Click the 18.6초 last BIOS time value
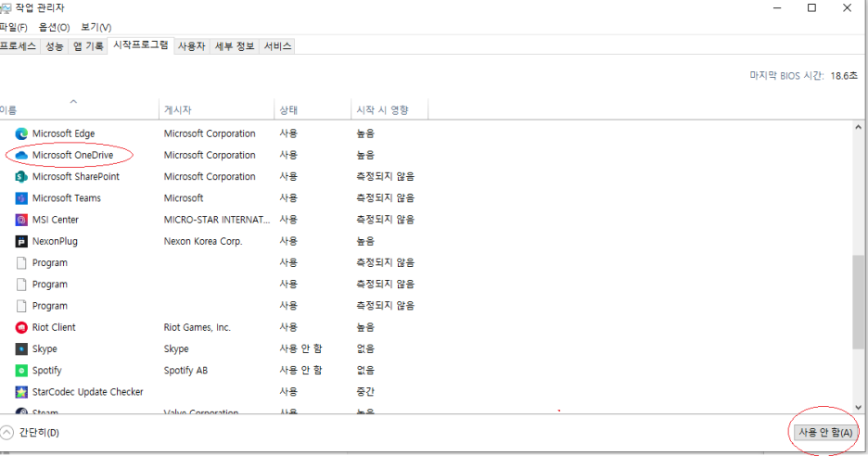Image resolution: width=868 pixels, height=456 pixels. (x=844, y=76)
